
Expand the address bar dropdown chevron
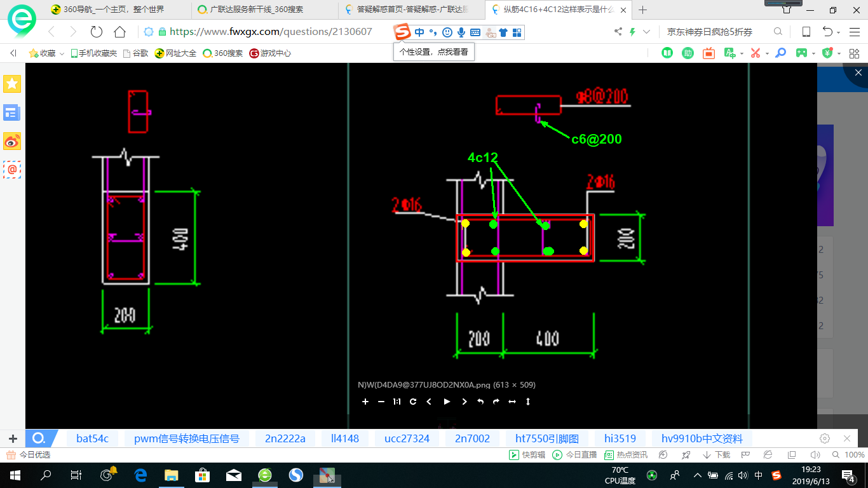pos(647,32)
